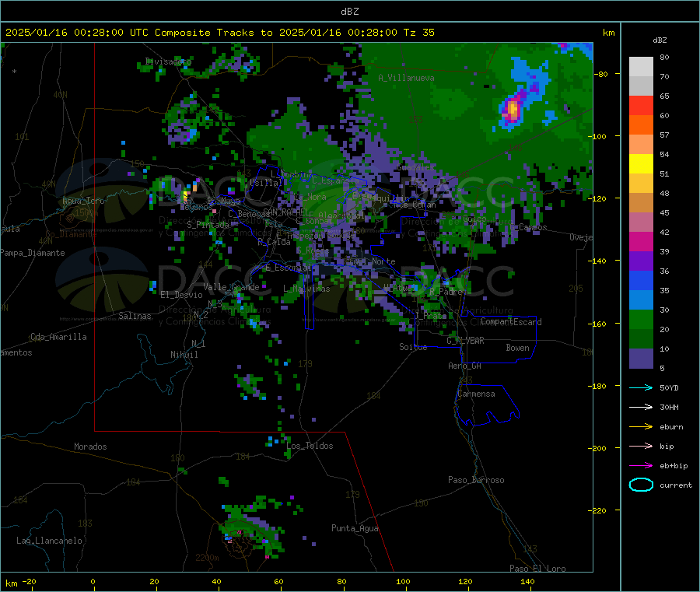Click the white 30HM arrow legend icon
Screen dimensions: 700x592
641,407
